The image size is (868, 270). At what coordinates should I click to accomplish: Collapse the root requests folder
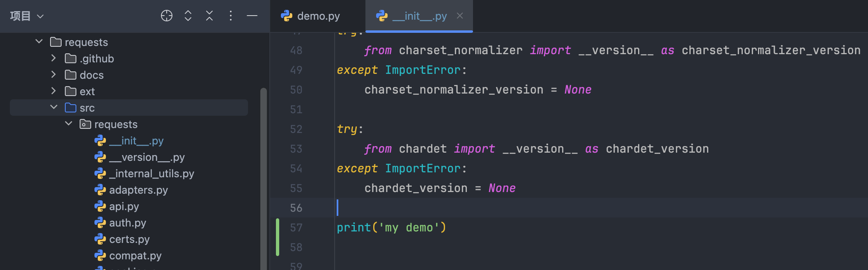tap(39, 42)
